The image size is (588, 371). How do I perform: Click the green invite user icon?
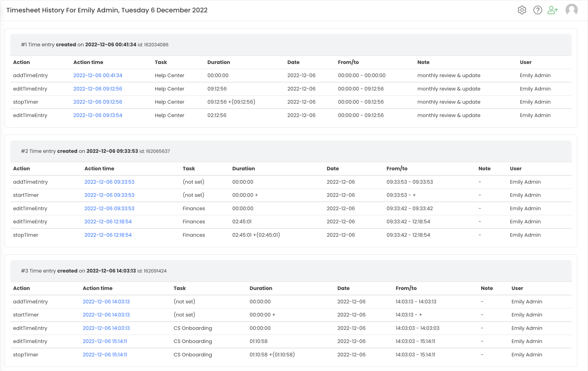553,10
